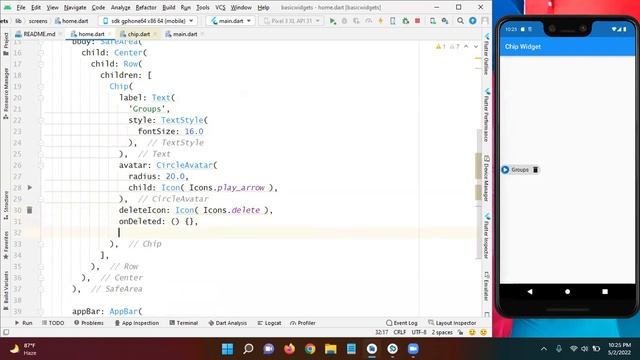Tap the play avatar on Groups chip

tap(505, 170)
